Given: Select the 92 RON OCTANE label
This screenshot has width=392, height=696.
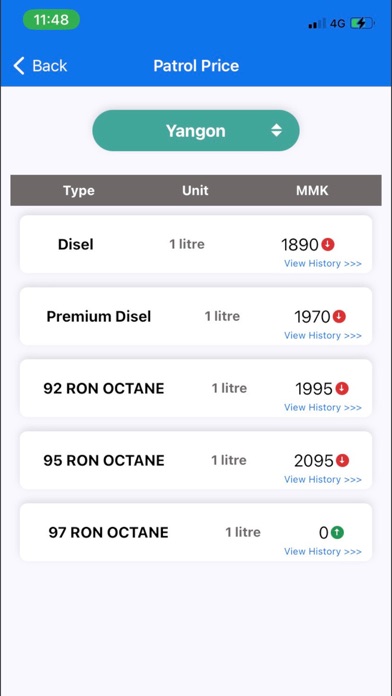Looking at the screenshot, I should tap(103, 388).
